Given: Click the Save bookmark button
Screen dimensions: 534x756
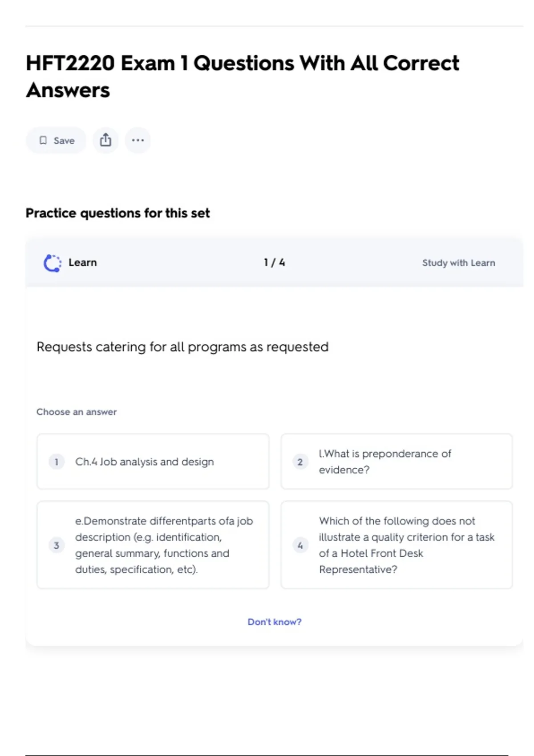Looking at the screenshot, I should (56, 141).
